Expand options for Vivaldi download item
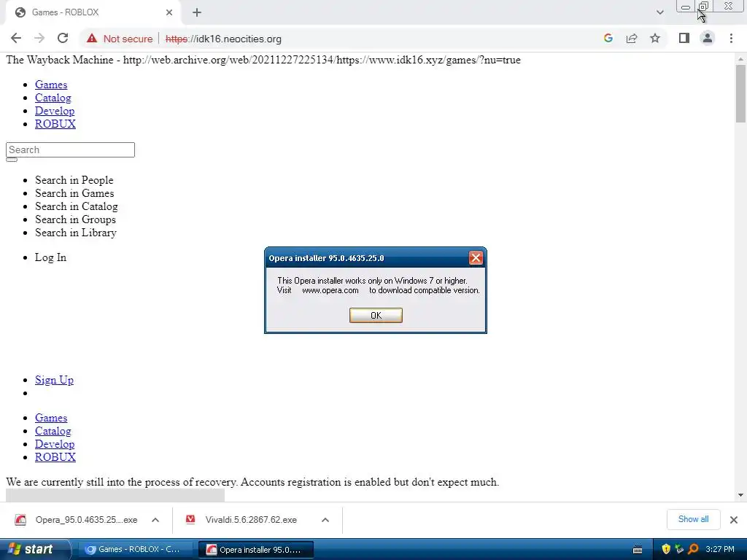Screen dimensions: 747x560 click(x=325, y=520)
